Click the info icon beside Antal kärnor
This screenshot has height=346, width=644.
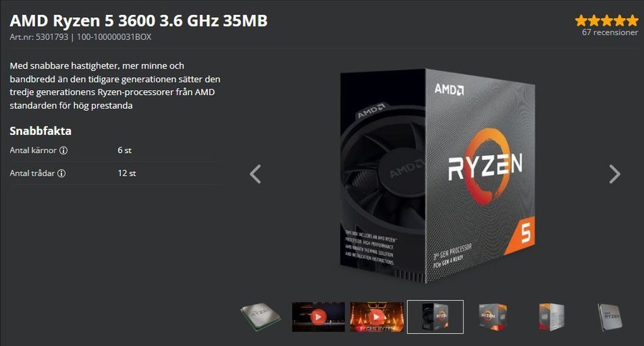(x=63, y=150)
